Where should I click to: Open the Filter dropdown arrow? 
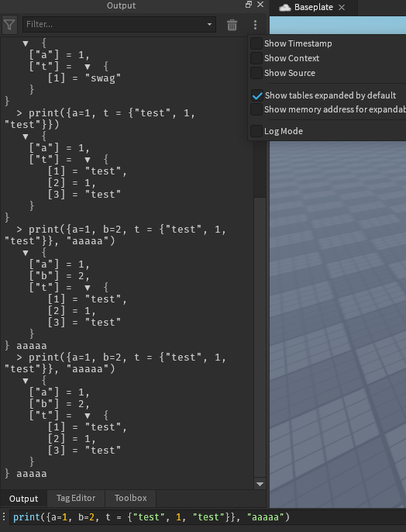click(209, 25)
